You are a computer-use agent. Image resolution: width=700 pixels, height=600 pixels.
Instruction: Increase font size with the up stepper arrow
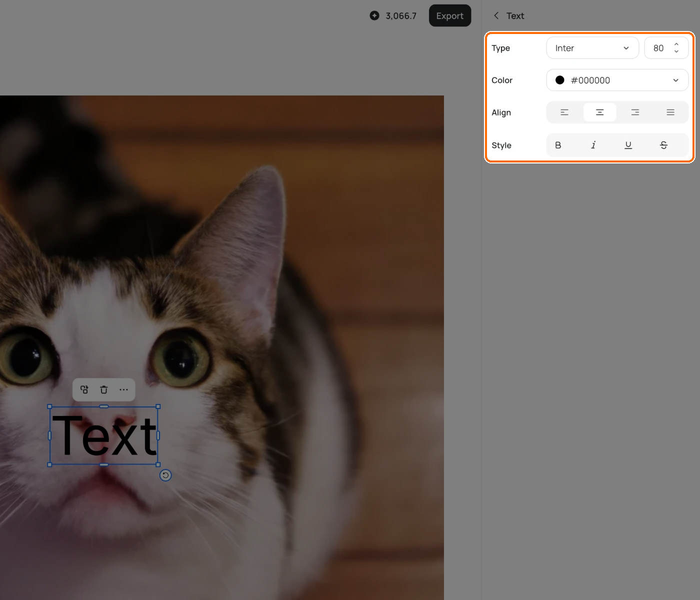click(x=676, y=44)
